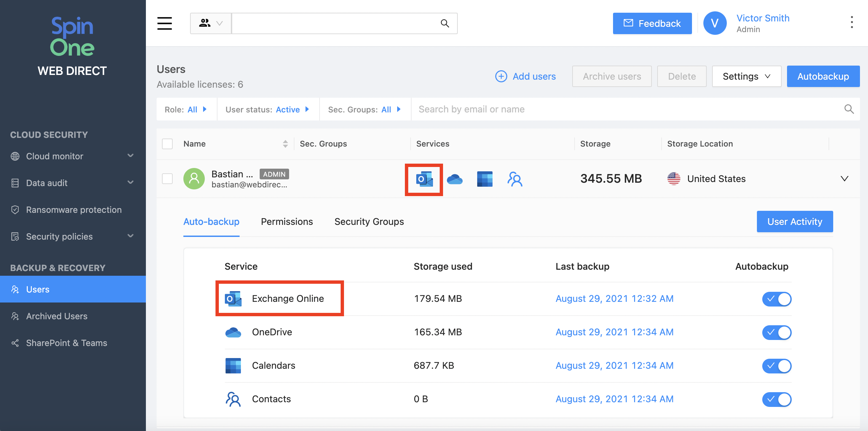Image resolution: width=868 pixels, height=431 pixels.
Task: Switch to the Permissions tab
Action: pos(286,222)
